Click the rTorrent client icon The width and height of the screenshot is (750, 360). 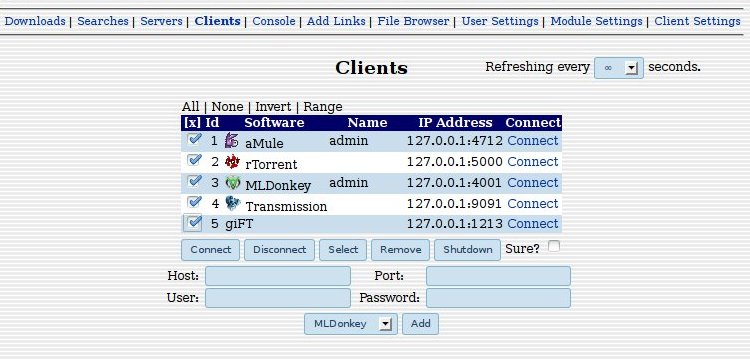pos(232,161)
